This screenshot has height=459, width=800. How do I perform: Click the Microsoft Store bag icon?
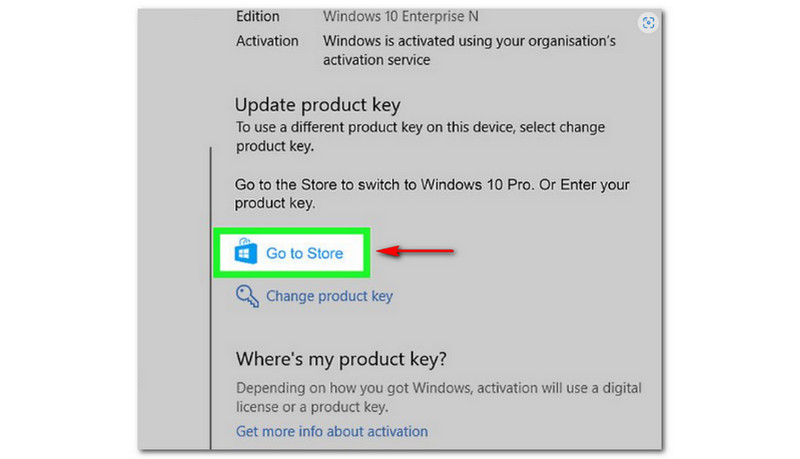tap(246, 252)
